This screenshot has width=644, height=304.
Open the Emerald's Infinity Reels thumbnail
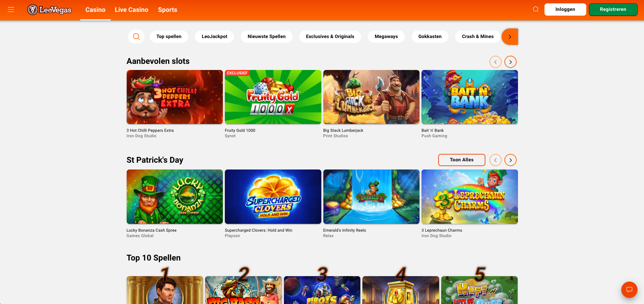[371, 197]
